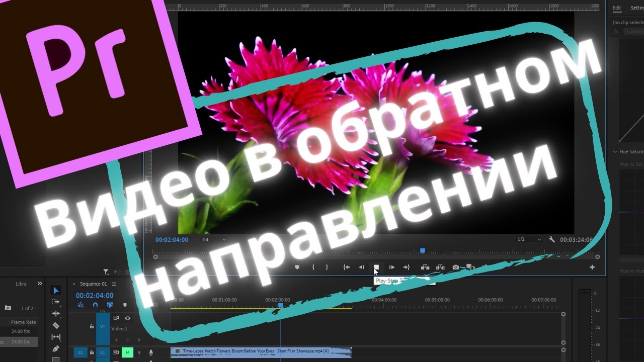Expand hidden panels with double chevron

tap(40, 284)
